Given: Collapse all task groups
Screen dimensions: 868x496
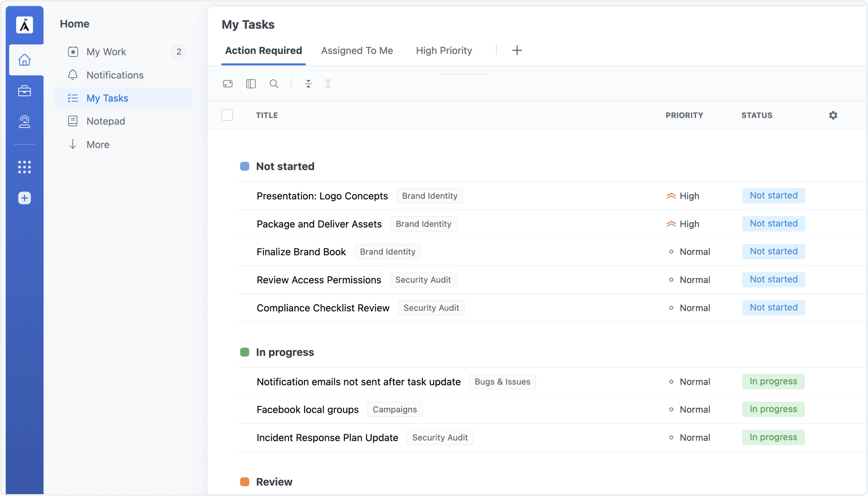Looking at the screenshot, I should (x=308, y=83).
